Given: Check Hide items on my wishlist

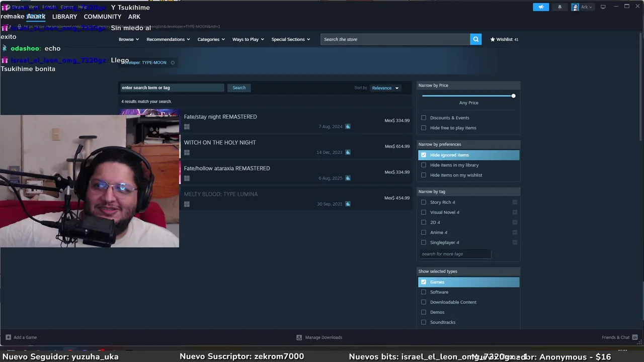Looking at the screenshot, I should tap(424, 175).
